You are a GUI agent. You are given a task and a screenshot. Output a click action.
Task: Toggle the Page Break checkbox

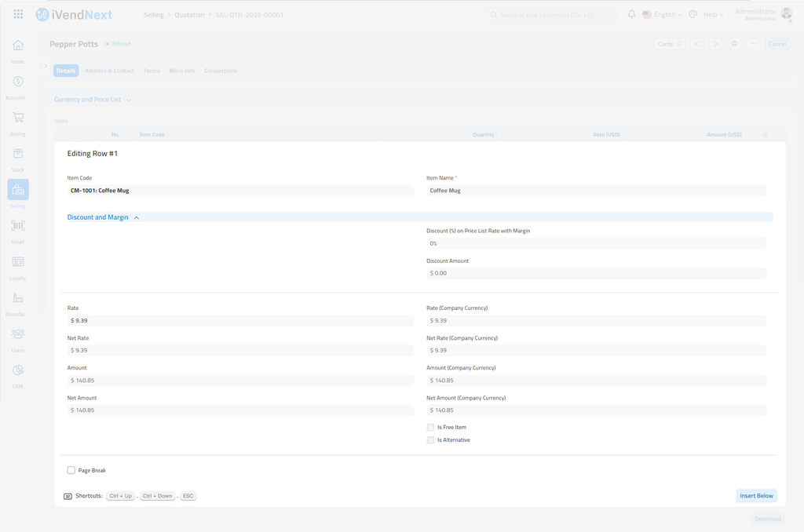point(71,471)
